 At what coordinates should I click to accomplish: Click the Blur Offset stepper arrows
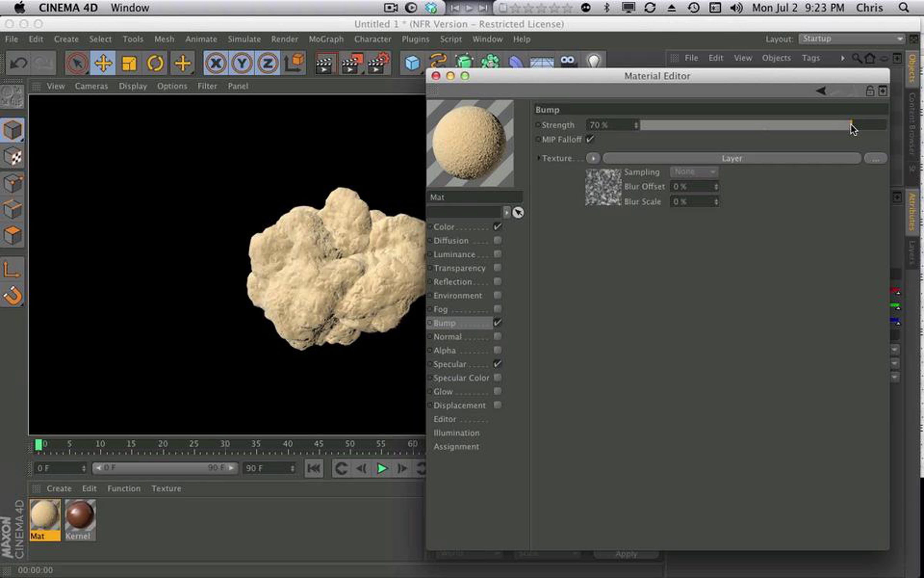click(716, 187)
